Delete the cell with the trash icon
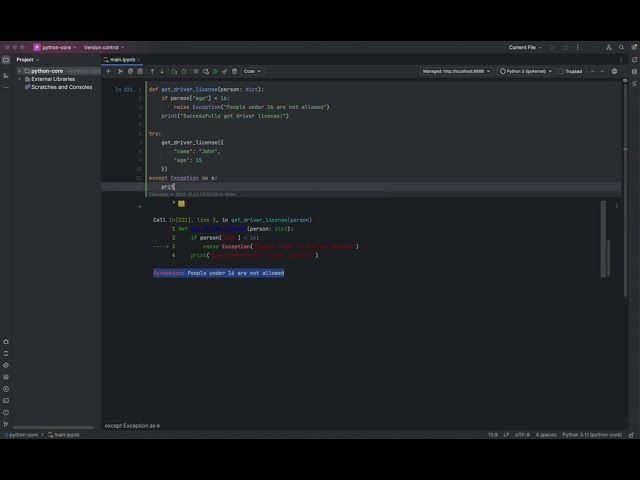The image size is (640, 480). click(235, 71)
